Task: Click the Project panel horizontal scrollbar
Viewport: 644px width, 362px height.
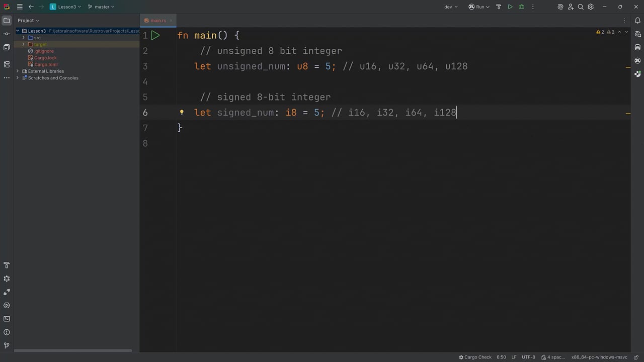Action: (73, 350)
